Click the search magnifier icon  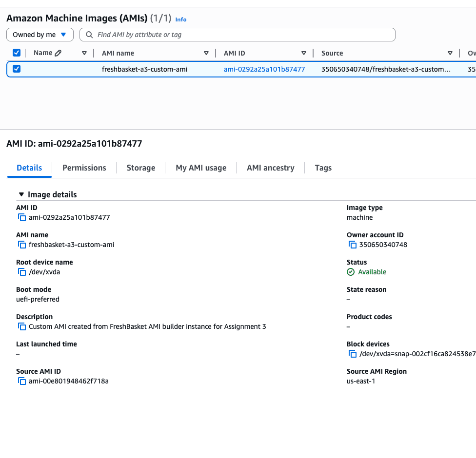tap(89, 35)
